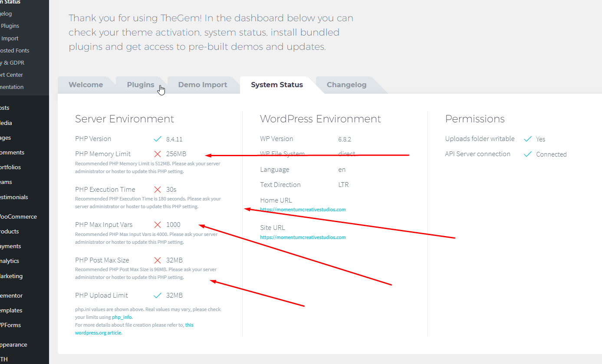The width and height of the screenshot is (602, 364).
Task: Click the checkmark beside PHP Version
Action: coord(158,139)
